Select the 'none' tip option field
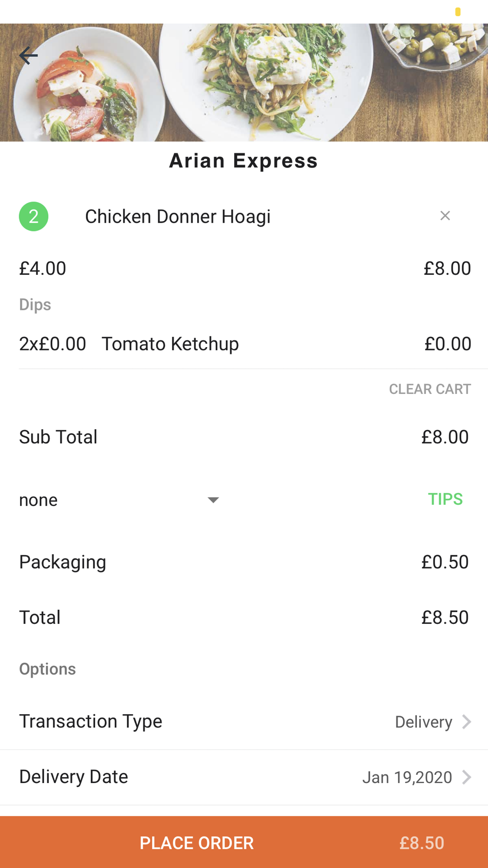This screenshot has height=868, width=488. click(119, 500)
